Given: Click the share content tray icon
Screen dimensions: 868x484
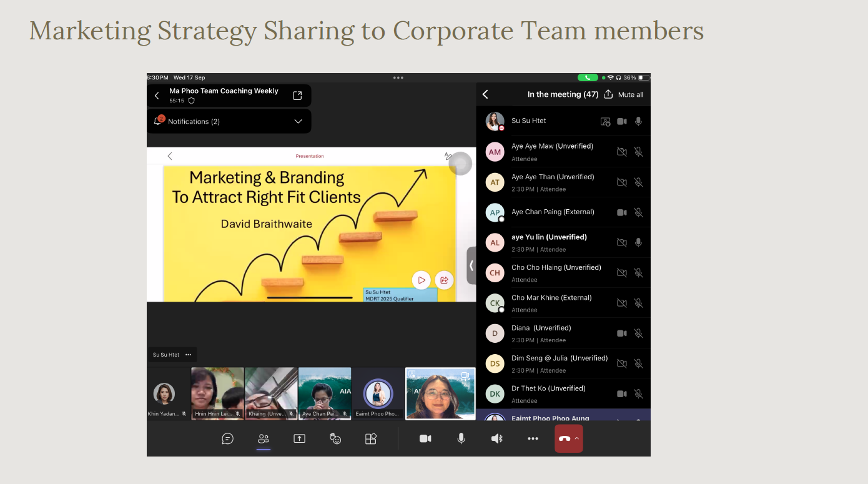Looking at the screenshot, I should [x=299, y=439].
